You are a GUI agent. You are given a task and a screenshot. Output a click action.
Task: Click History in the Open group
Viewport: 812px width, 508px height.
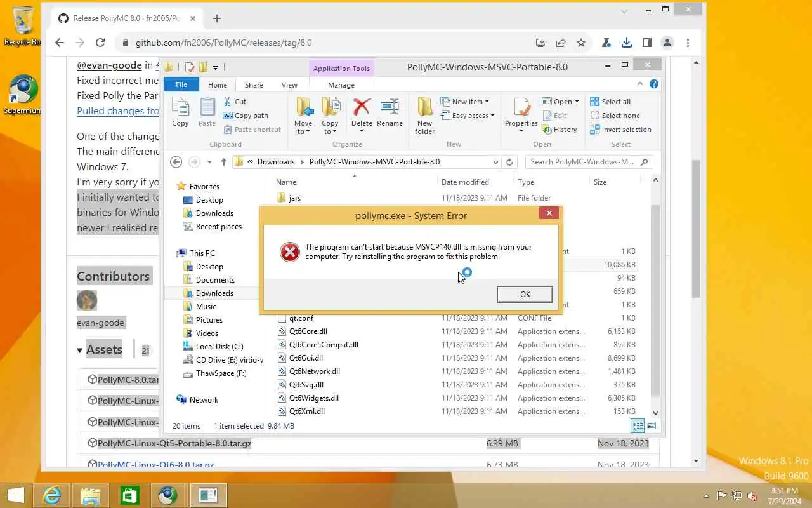click(559, 130)
